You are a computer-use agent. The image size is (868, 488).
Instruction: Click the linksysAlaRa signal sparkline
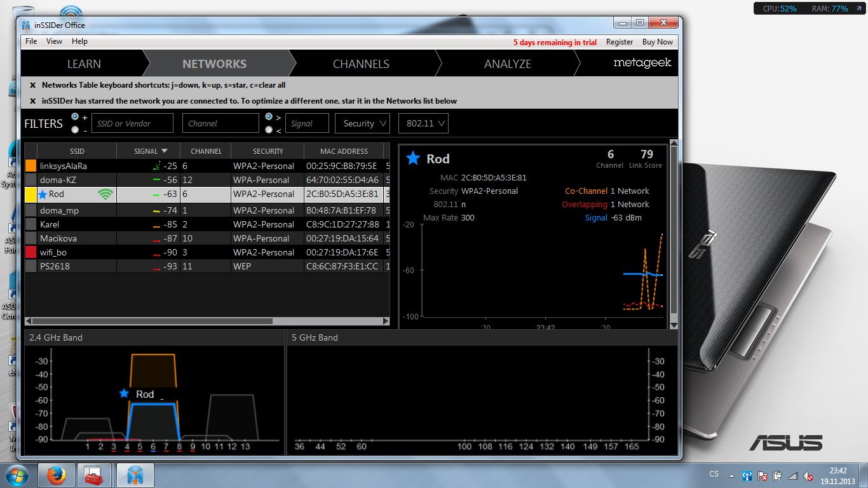[x=157, y=166]
